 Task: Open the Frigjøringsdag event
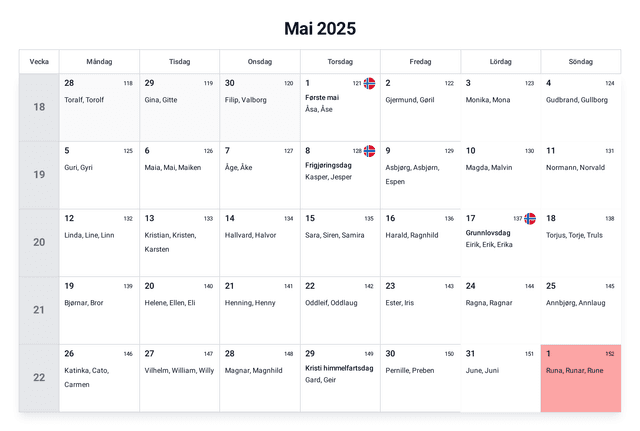pyautogui.click(x=328, y=165)
